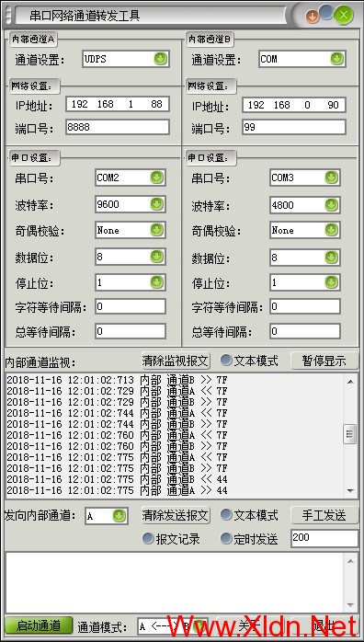Click the 端口号 field containing 99
This screenshot has width=364, height=642.
coord(293,127)
